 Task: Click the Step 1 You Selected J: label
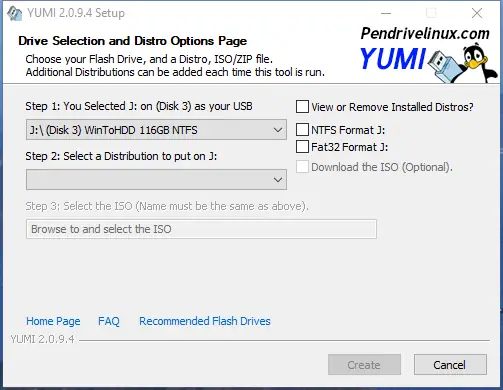click(x=139, y=106)
